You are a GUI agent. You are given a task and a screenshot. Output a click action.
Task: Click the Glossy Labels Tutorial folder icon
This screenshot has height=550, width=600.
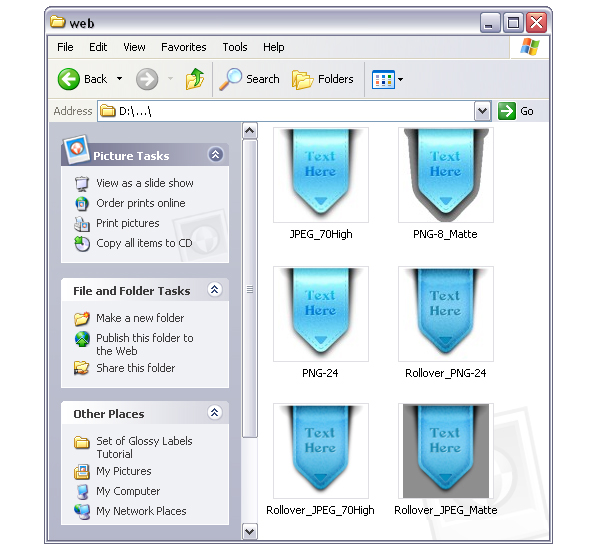82,442
